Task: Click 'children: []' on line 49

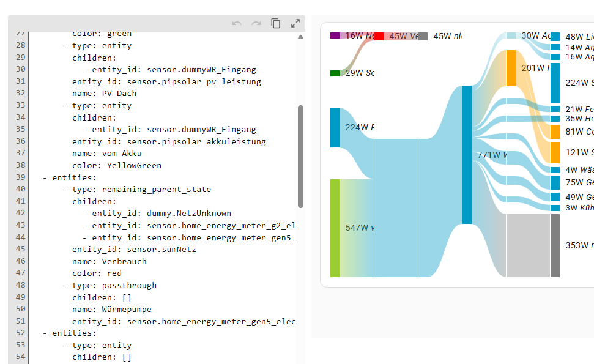Action: point(102,297)
